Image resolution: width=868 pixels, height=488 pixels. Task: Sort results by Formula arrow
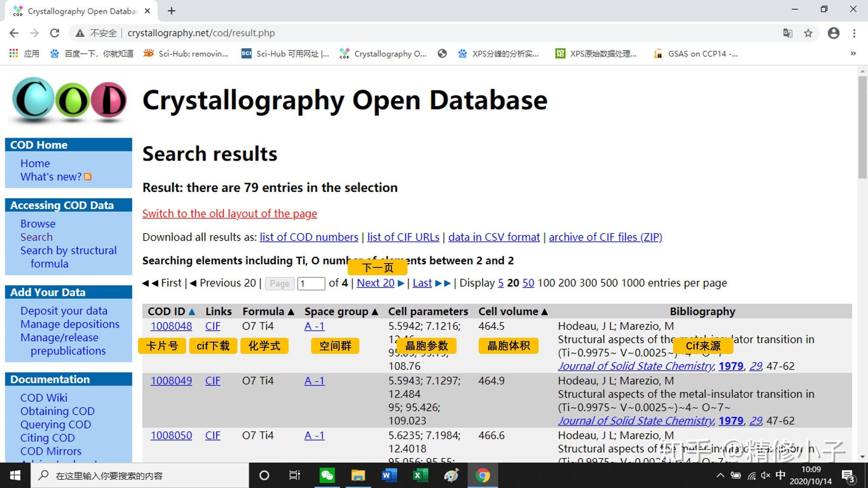pyautogui.click(x=291, y=312)
